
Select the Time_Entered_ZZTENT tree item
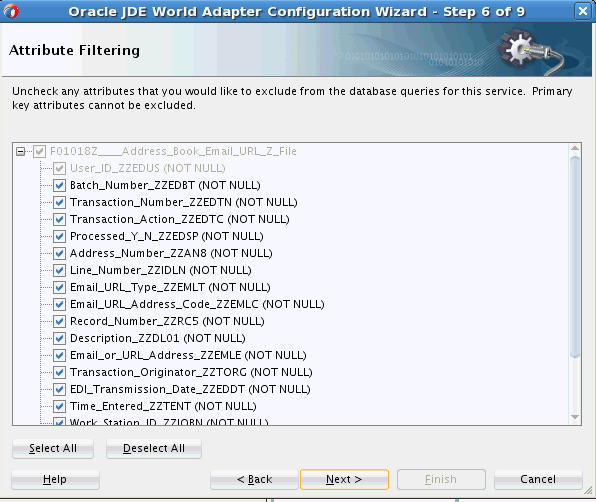(163, 406)
